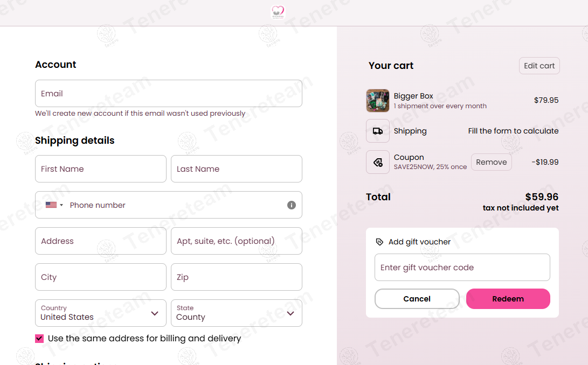The image size is (588, 365).
Task: Click the Apt, suite optional field
Action: click(237, 241)
